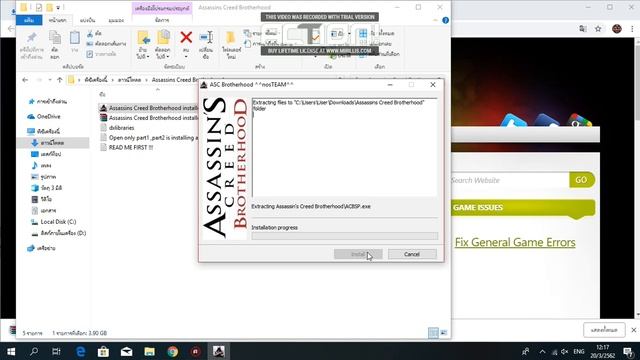Open blue File tab in Explorer

click(29, 20)
